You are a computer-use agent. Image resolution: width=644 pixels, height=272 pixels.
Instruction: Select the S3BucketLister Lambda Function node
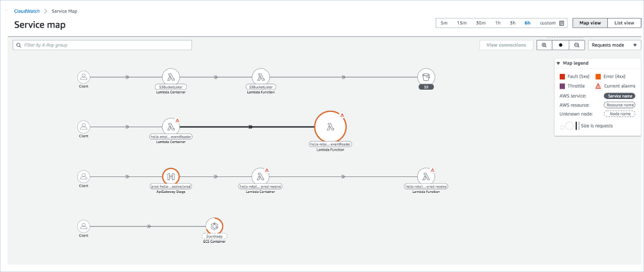[x=261, y=77]
